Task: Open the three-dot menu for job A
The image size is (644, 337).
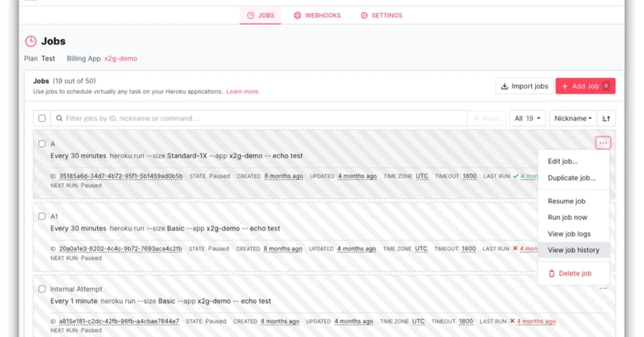Action: pos(603,143)
